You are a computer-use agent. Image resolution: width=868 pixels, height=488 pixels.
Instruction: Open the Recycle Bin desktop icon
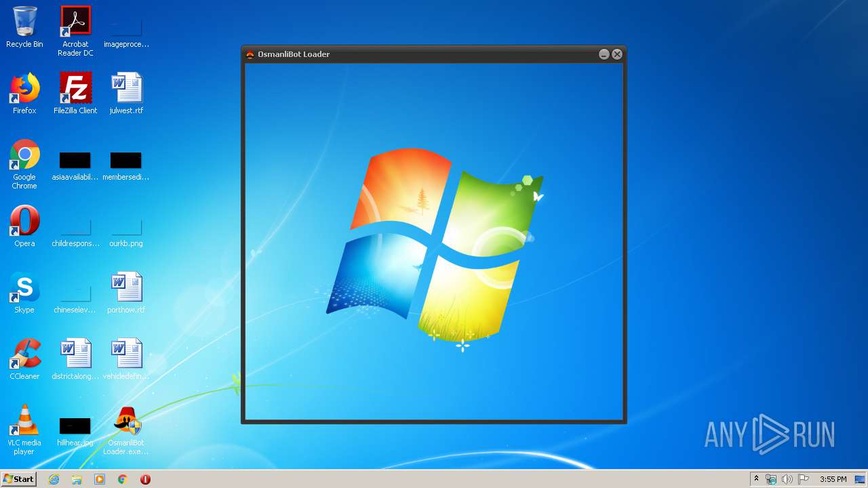24,27
